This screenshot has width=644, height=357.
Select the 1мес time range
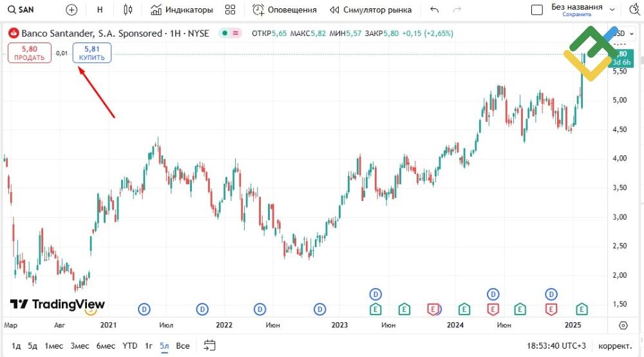pos(54,345)
